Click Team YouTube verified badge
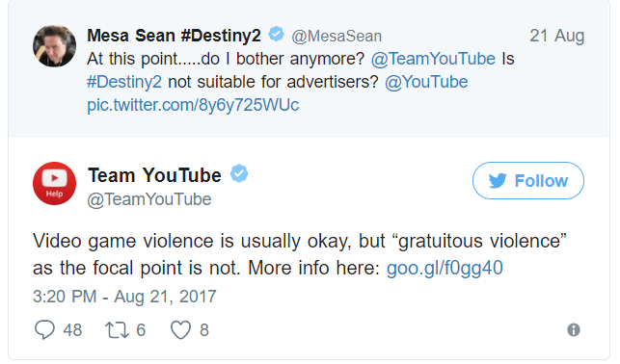The height and width of the screenshot is (364, 620). [x=239, y=173]
